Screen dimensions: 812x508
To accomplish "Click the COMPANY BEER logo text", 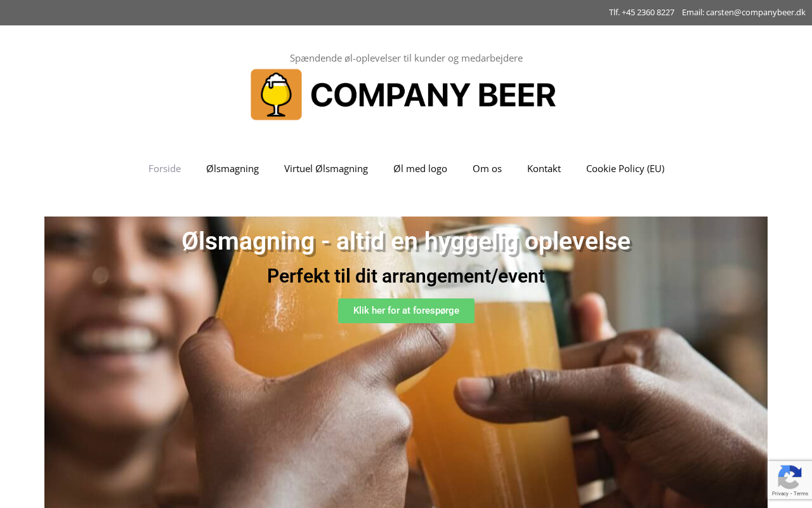I will click(x=433, y=95).
